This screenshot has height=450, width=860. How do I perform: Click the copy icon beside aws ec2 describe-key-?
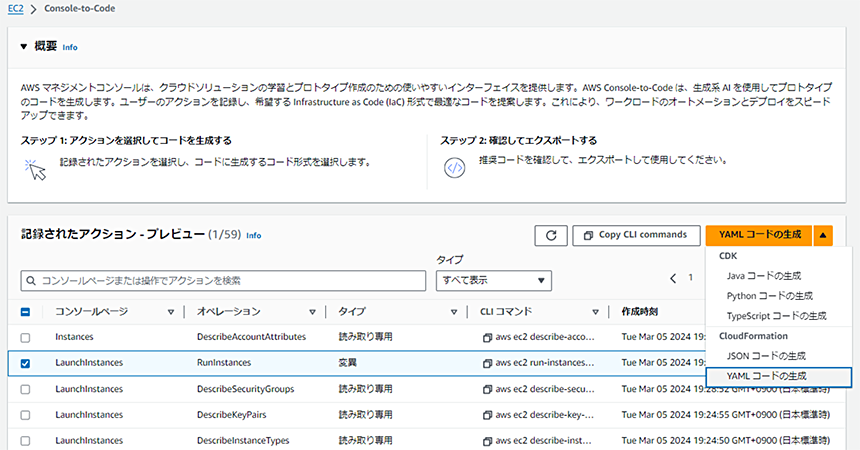(x=487, y=415)
